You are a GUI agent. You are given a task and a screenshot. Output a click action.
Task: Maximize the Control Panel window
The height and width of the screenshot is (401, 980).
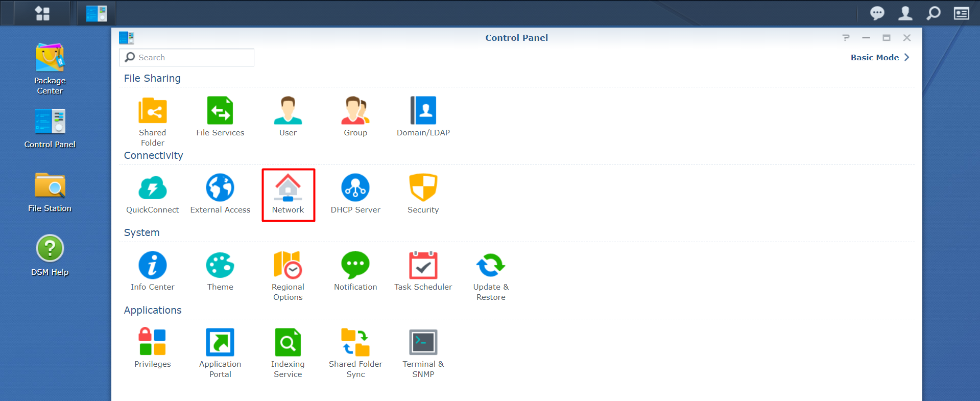click(887, 38)
